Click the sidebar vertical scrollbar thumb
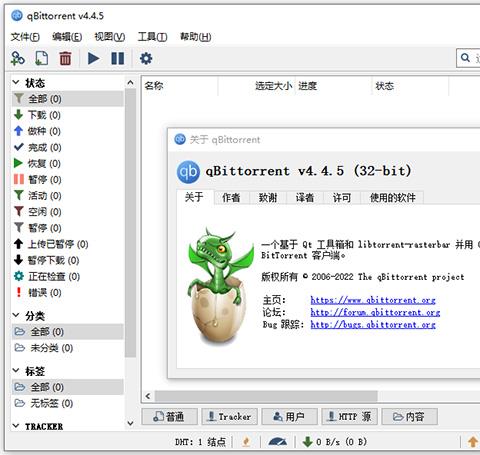This screenshot has height=455, width=480. [130, 223]
